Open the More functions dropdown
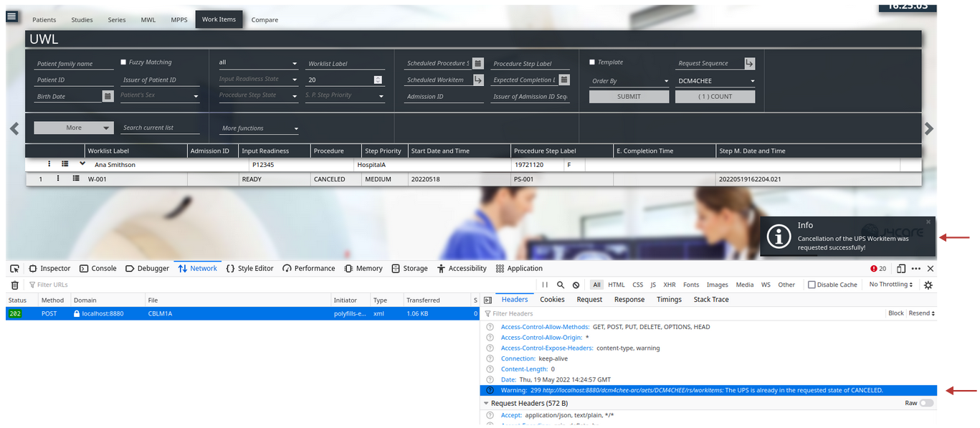Image resolution: width=980 pixels, height=428 pixels. (x=258, y=128)
